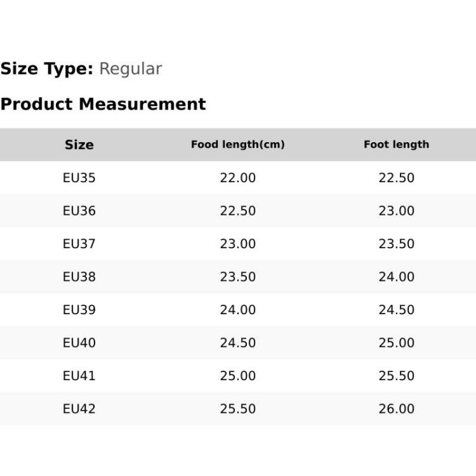Click the 26.00 foot length for EU42
This screenshot has height=476, width=476.
[396, 409]
